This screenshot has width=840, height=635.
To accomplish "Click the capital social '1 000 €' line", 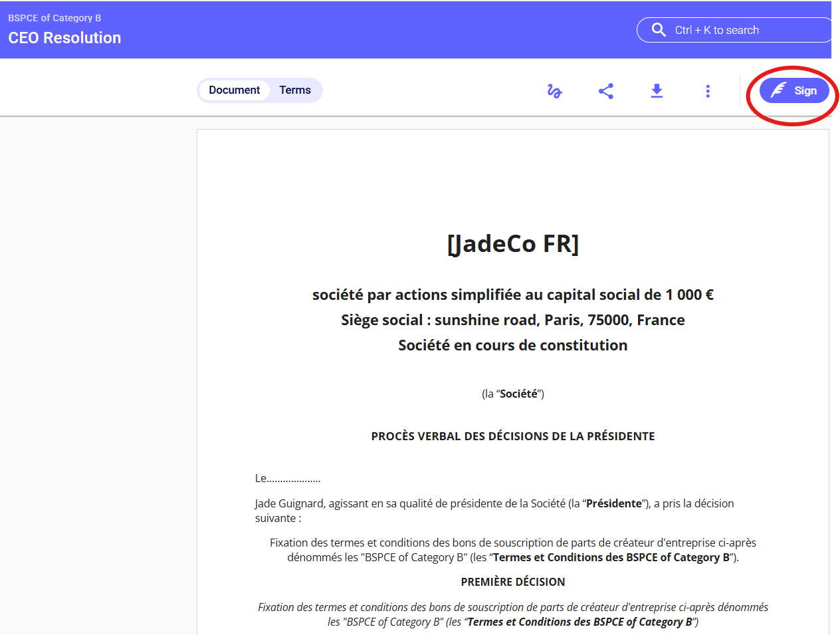I will tap(512, 295).
